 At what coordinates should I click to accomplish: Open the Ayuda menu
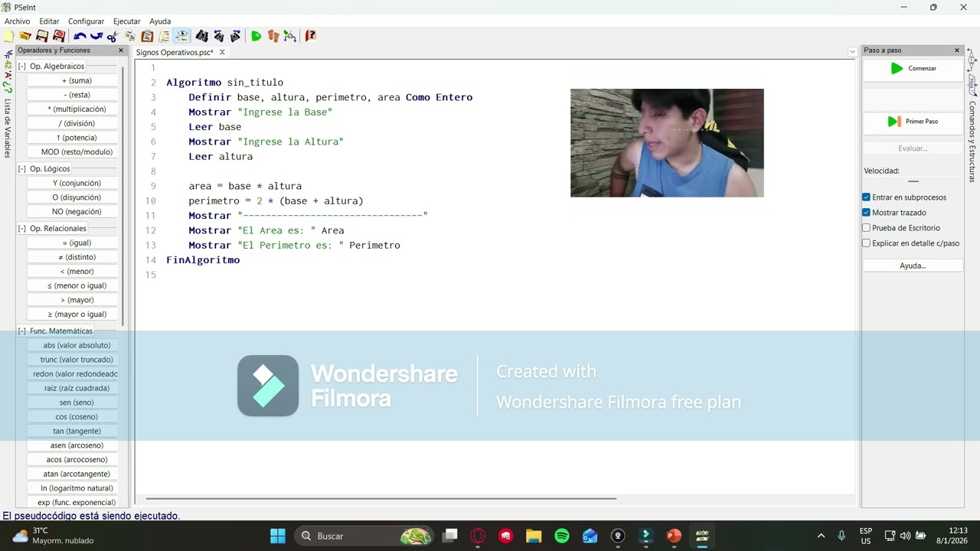point(160,21)
